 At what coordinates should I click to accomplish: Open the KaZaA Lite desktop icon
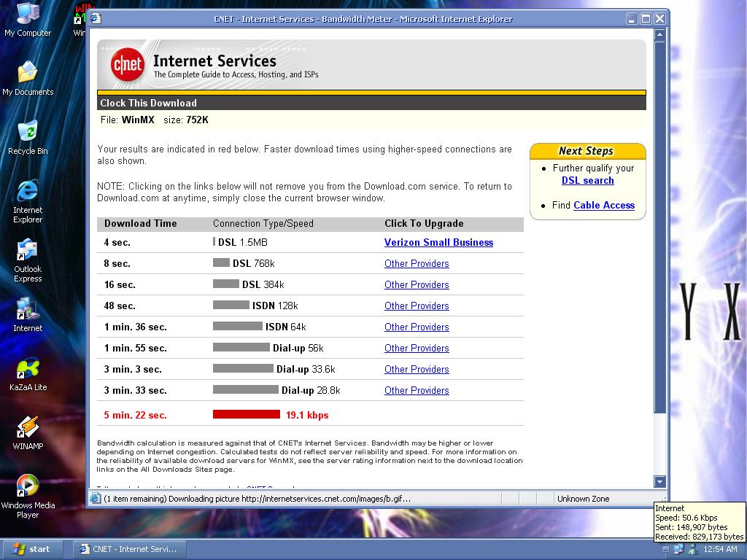click(x=28, y=368)
